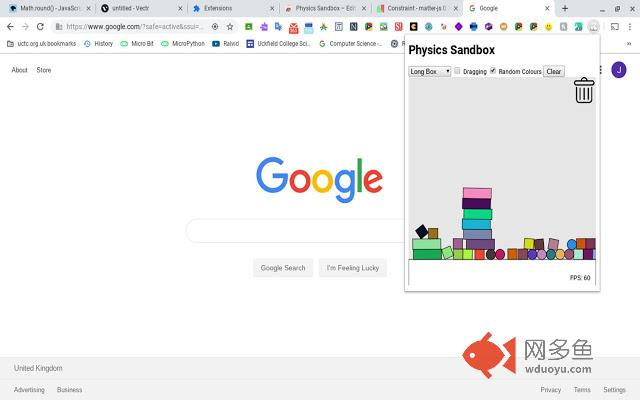Click the boxed 'T' extension icon
The width and height of the screenshot is (640, 400).
(x=338, y=27)
